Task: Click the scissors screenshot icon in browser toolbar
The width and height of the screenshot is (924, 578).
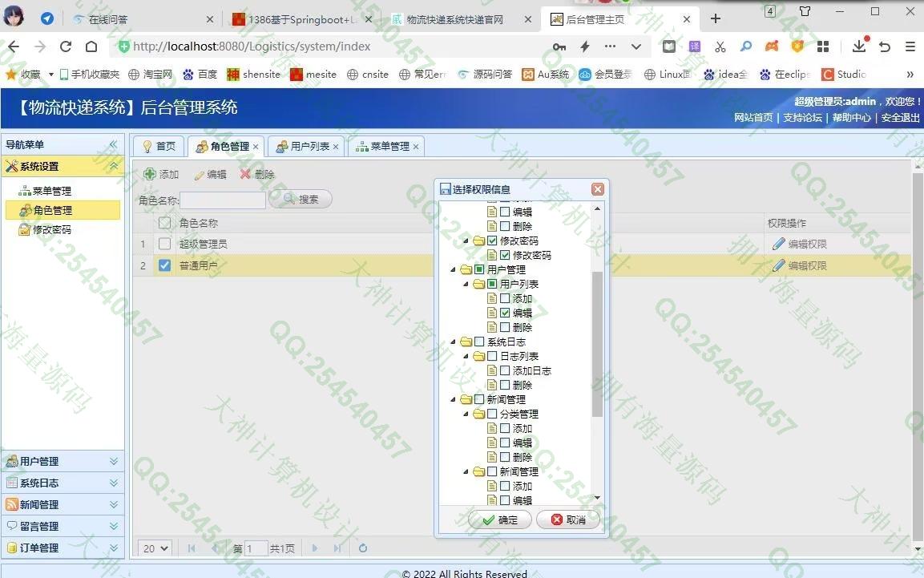Action: pos(720,46)
